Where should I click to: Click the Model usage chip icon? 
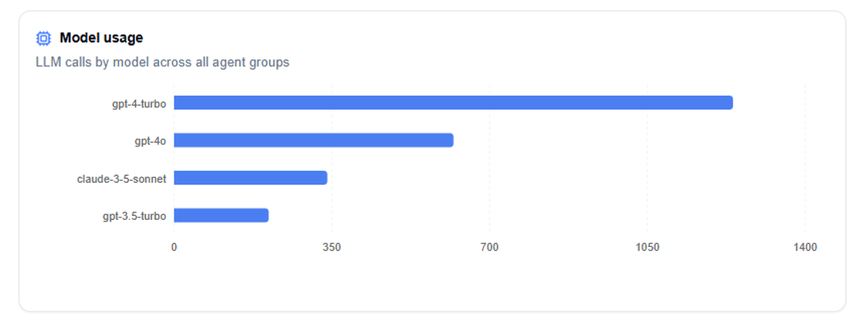point(43,39)
